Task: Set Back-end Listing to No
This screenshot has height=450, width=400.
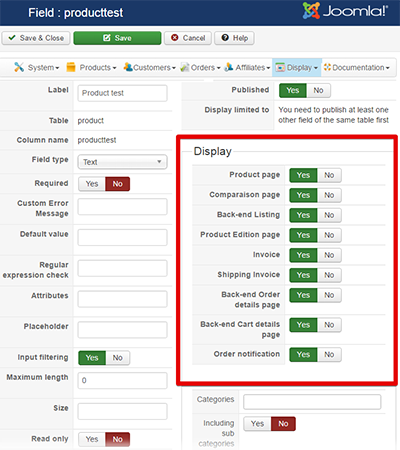Action: (329, 215)
